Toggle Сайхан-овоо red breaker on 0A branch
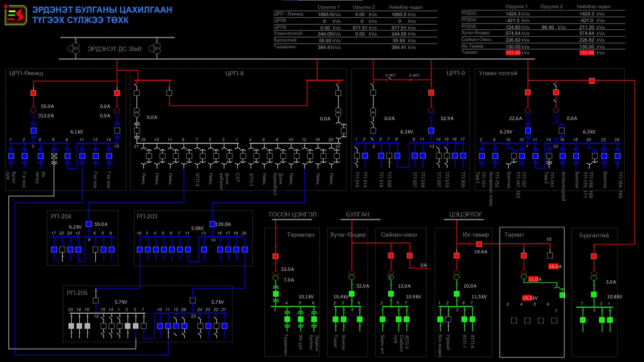This screenshot has width=644, height=362. pos(409,255)
